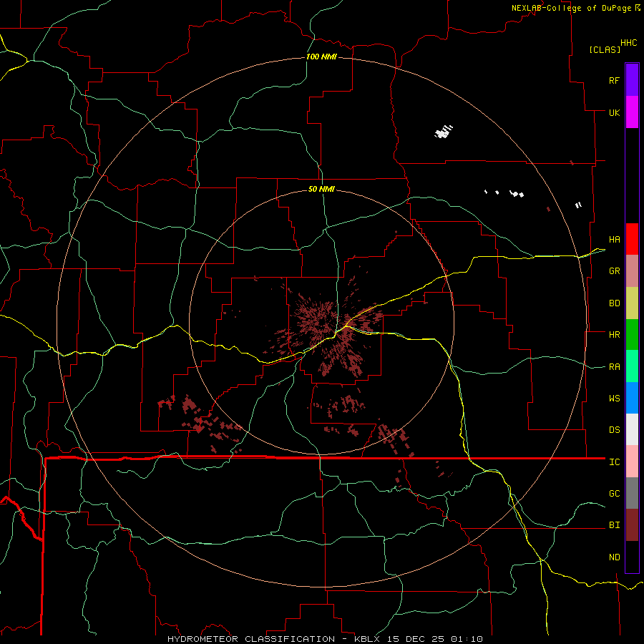Click the ND black legend swatch
The width and height of the screenshot is (644, 644).
point(632,557)
